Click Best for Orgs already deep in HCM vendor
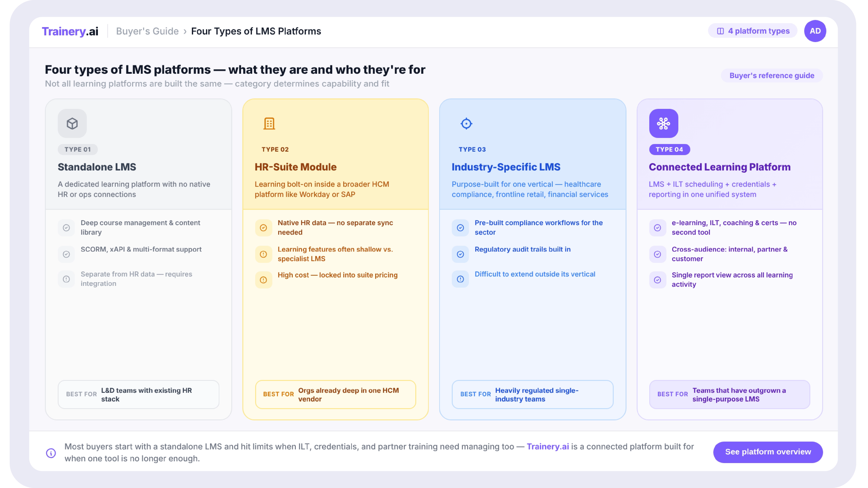The width and height of the screenshot is (868, 488). (335, 394)
